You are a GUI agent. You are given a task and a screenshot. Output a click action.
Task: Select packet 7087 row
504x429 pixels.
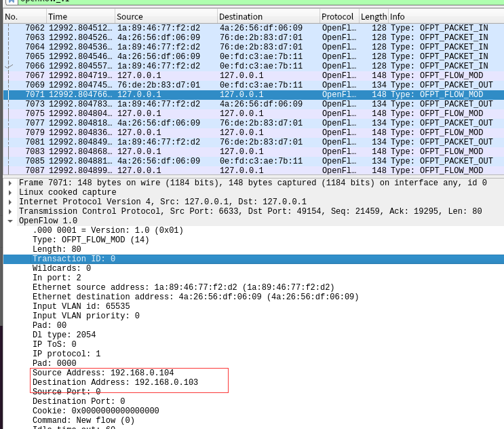click(x=254, y=170)
